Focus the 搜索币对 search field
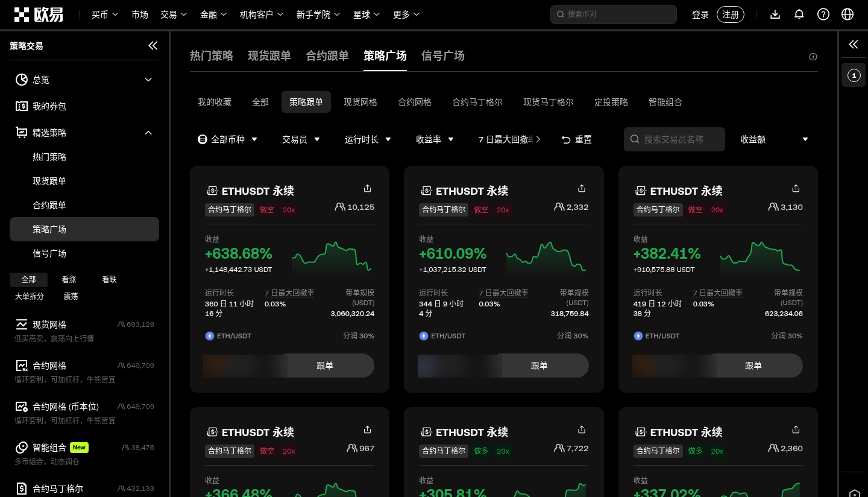Image resolution: width=868 pixels, height=497 pixels. pyautogui.click(x=614, y=14)
